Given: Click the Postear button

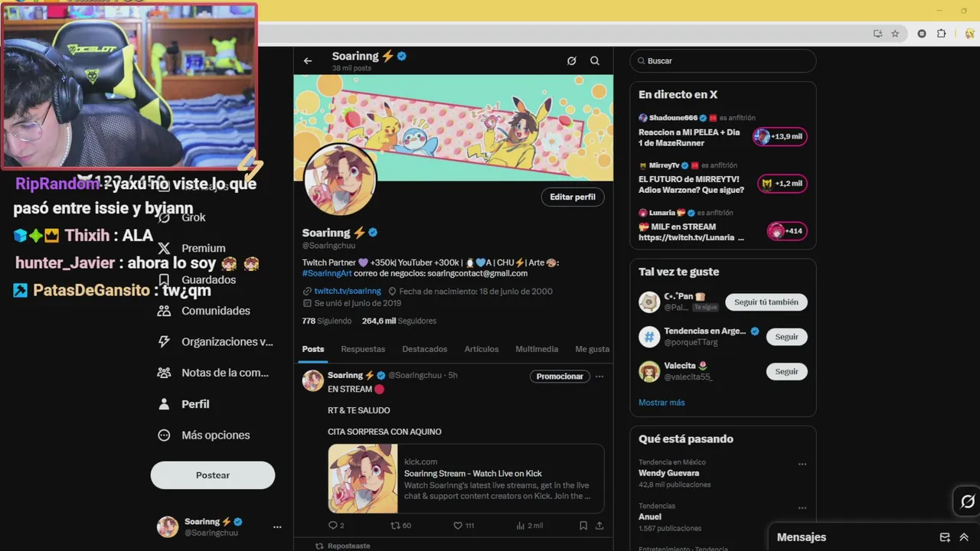Looking at the screenshot, I should pos(213,475).
